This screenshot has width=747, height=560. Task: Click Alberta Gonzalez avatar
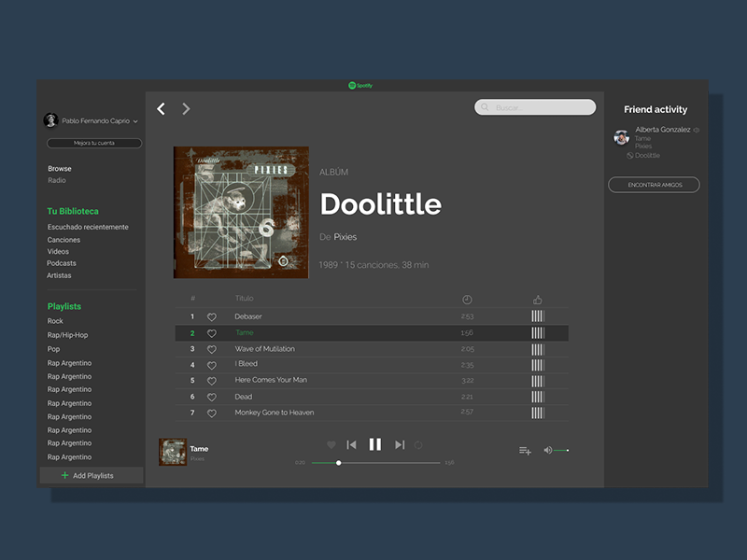tap(621, 137)
